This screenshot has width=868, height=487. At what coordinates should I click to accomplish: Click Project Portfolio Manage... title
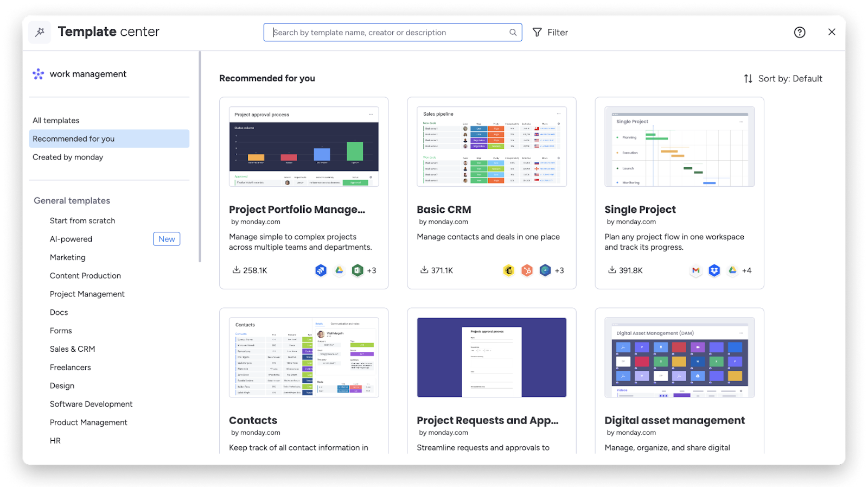(297, 210)
